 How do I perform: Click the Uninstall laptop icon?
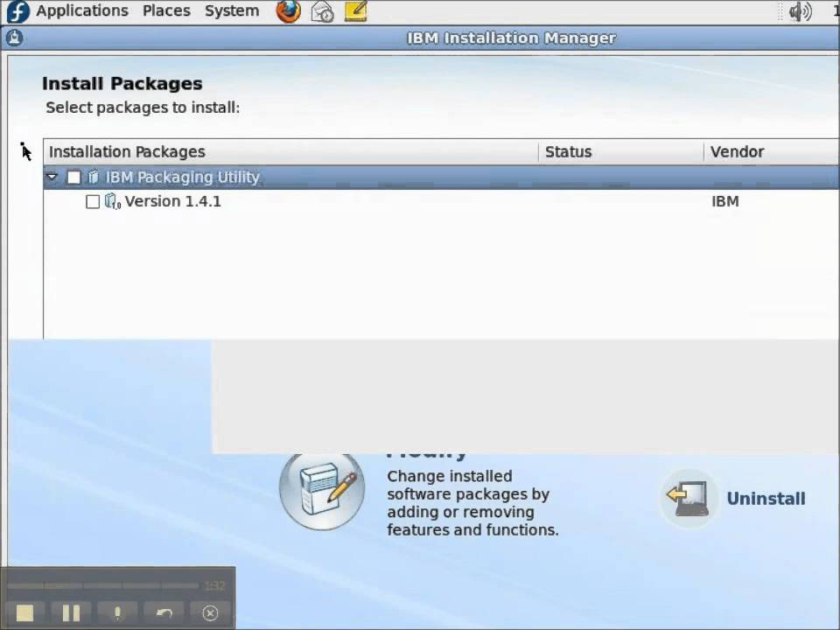(x=689, y=498)
